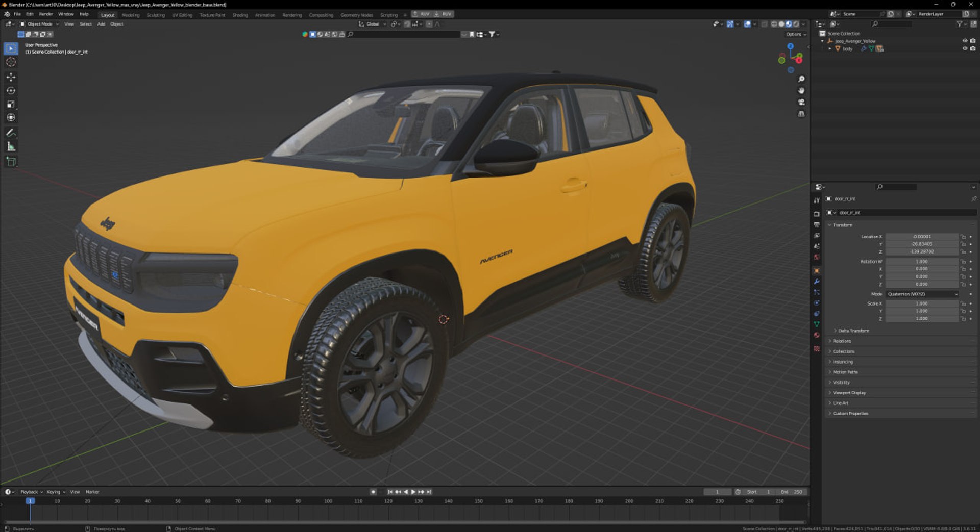Open the World properties tab

tap(817, 257)
